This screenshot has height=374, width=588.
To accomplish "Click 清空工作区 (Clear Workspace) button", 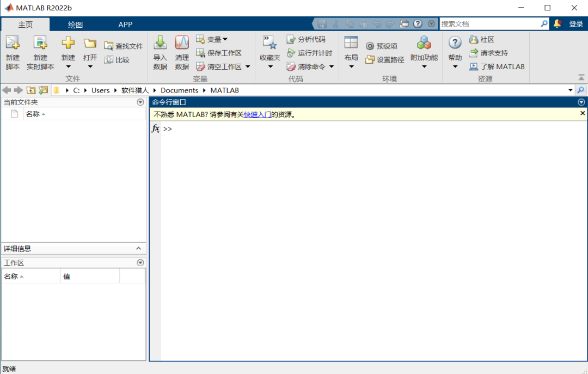I will (219, 66).
